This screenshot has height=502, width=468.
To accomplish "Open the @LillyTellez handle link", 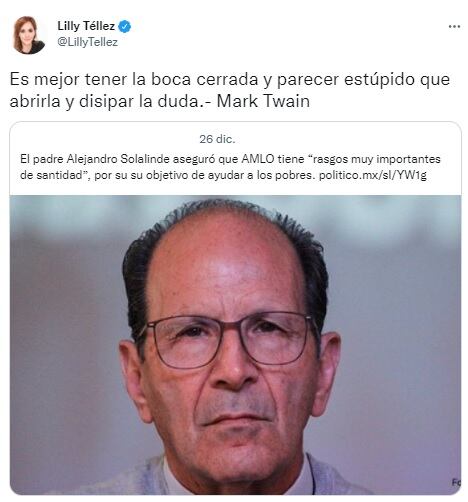I will point(87,42).
